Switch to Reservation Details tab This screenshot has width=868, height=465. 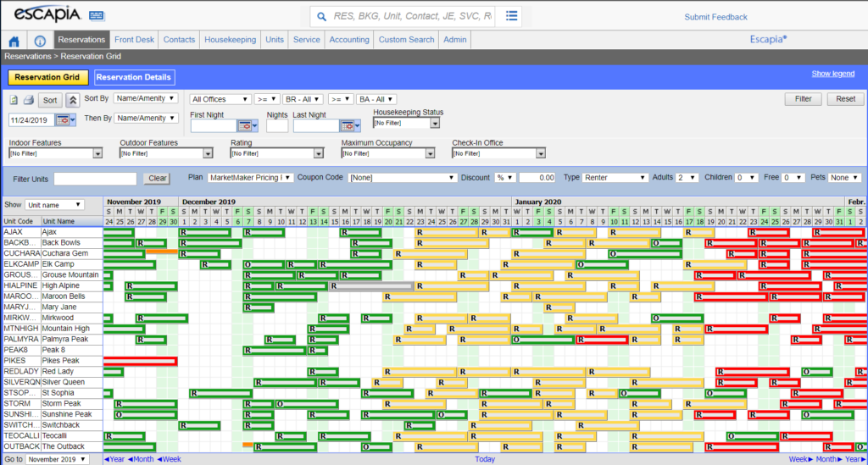[x=134, y=77]
